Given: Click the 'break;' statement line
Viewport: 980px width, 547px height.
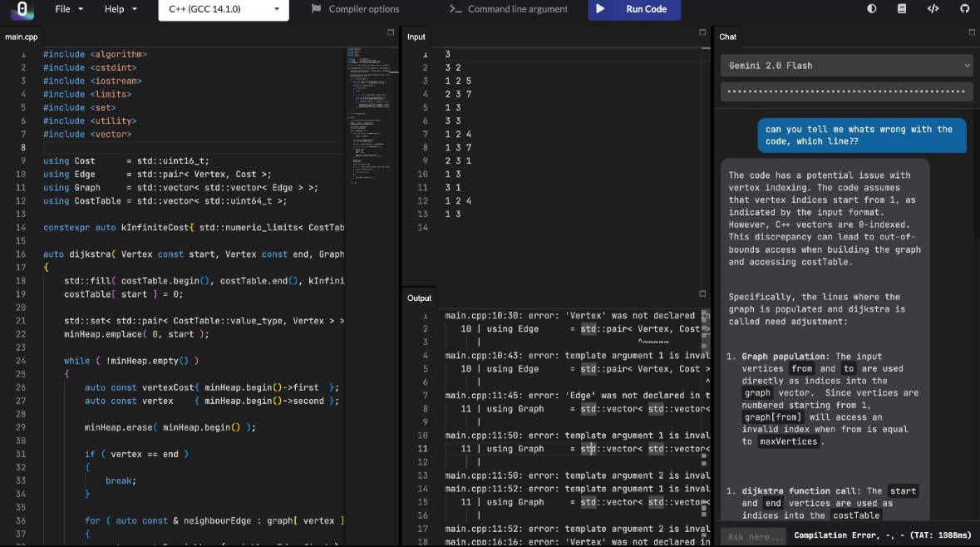Looking at the screenshot, I should tap(121, 480).
